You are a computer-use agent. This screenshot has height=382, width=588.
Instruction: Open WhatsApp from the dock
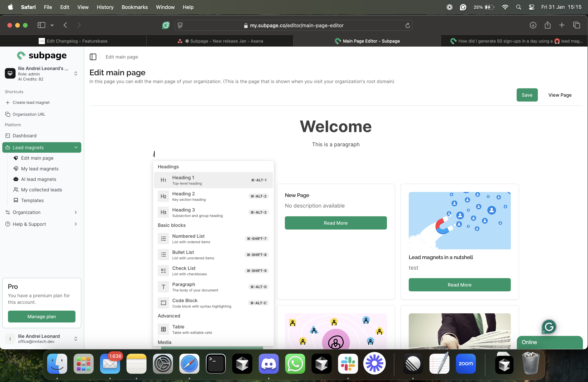click(295, 364)
